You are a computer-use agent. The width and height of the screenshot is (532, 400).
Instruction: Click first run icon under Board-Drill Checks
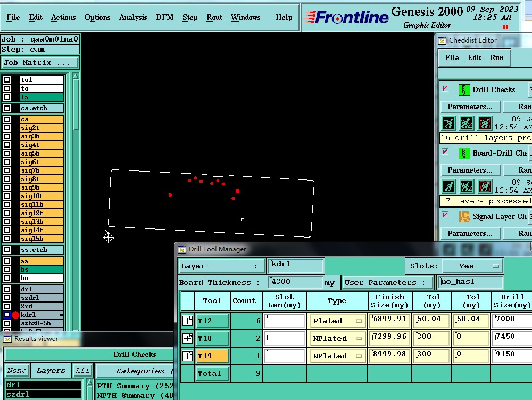point(448,186)
